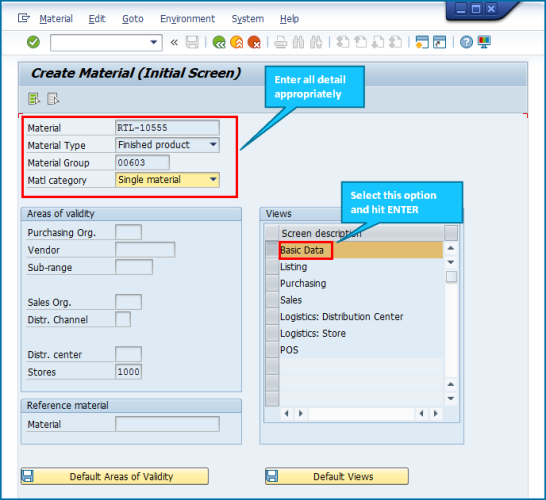Open the Matl category dropdown
The image size is (546, 500).
(213, 180)
